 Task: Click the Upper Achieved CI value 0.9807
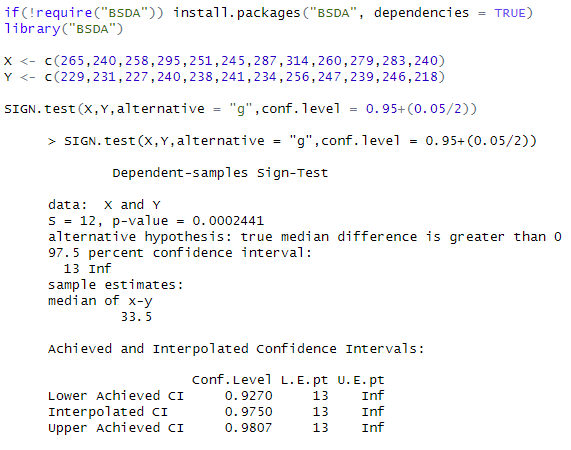248,428
